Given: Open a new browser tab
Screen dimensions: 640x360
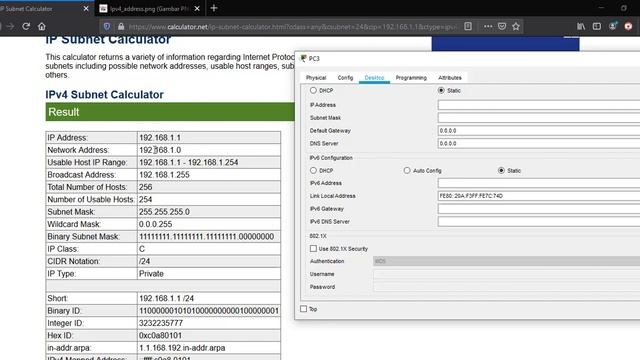Looking at the screenshot, I should click(214, 8).
